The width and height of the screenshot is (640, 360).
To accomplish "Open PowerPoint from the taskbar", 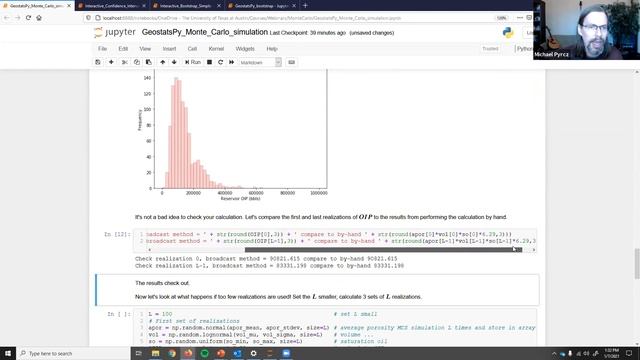I will (221, 353).
